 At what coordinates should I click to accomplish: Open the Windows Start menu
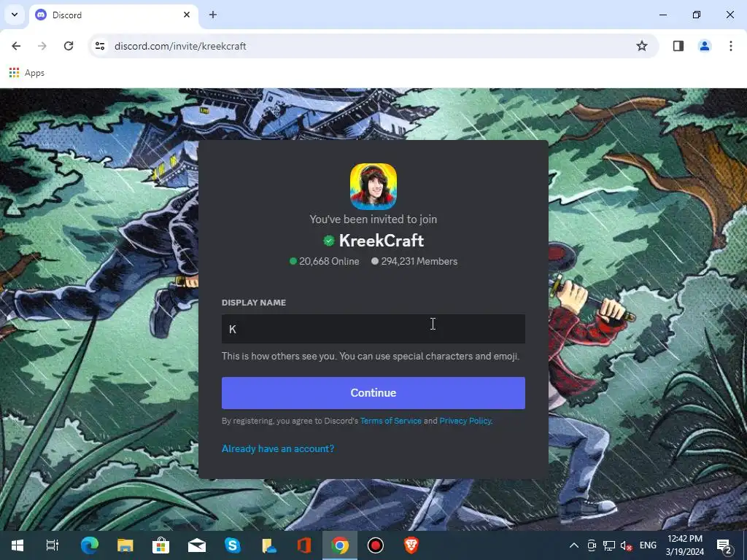tap(18, 545)
